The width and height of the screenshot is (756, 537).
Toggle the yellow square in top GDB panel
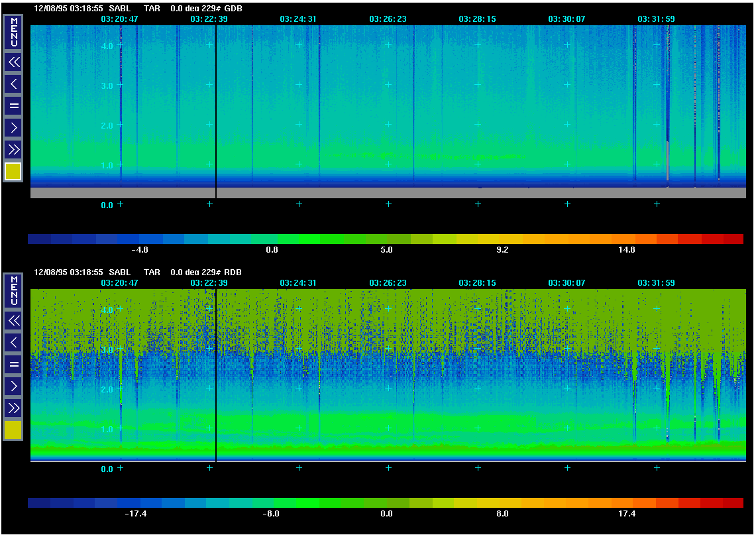tap(13, 172)
